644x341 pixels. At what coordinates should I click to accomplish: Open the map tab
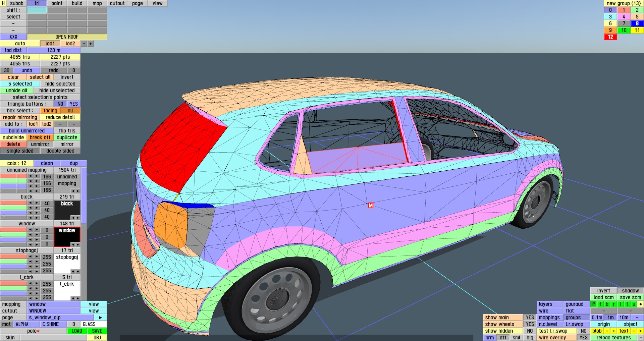click(x=97, y=3)
